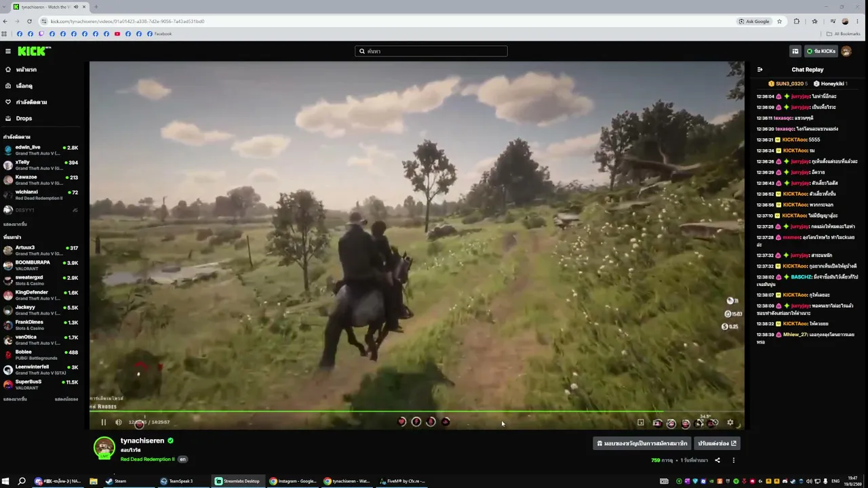This screenshot has height=488, width=868.
Task: Pause the video playback
Action: pyautogui.click(x=104, y=422)
